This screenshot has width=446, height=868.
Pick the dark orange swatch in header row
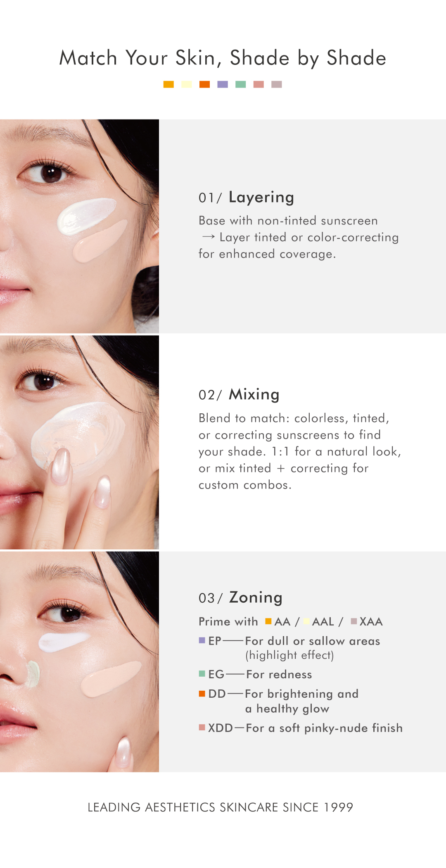point(204,84)
